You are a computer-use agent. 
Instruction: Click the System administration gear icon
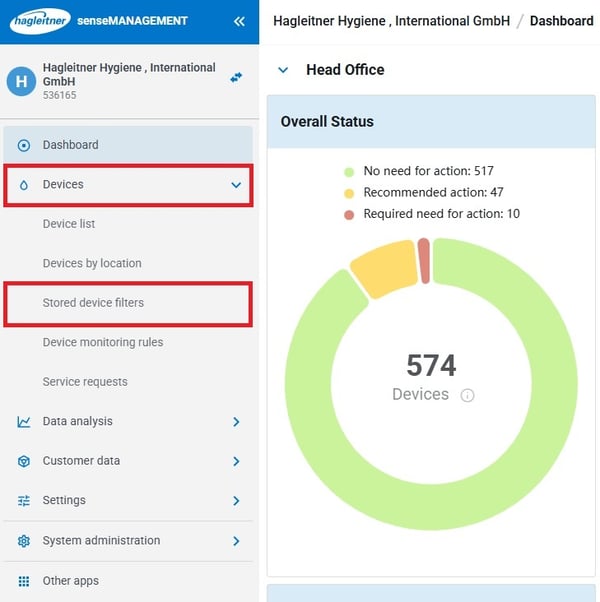[24, 541]
